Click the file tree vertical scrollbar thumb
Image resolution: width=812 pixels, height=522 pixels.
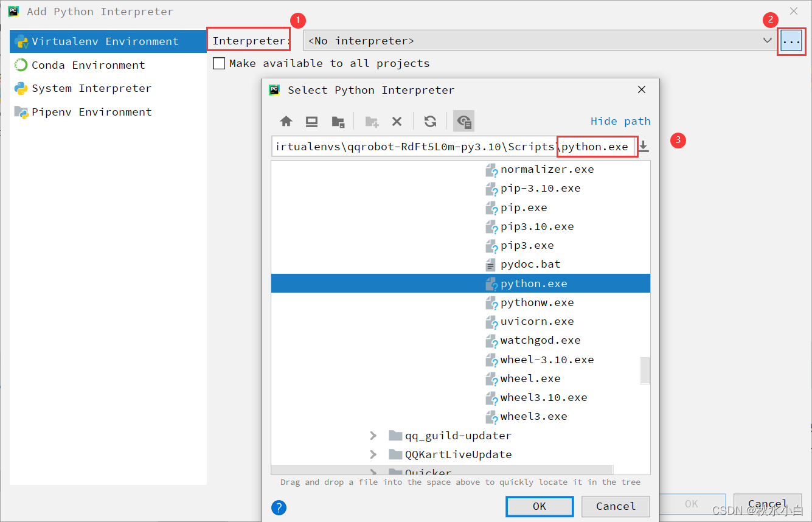[x=645, y=371]
